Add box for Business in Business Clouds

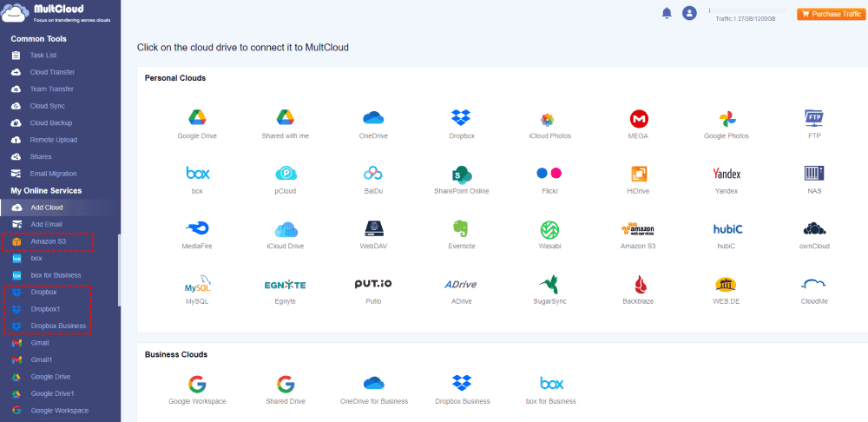click(x=551, y=389)
